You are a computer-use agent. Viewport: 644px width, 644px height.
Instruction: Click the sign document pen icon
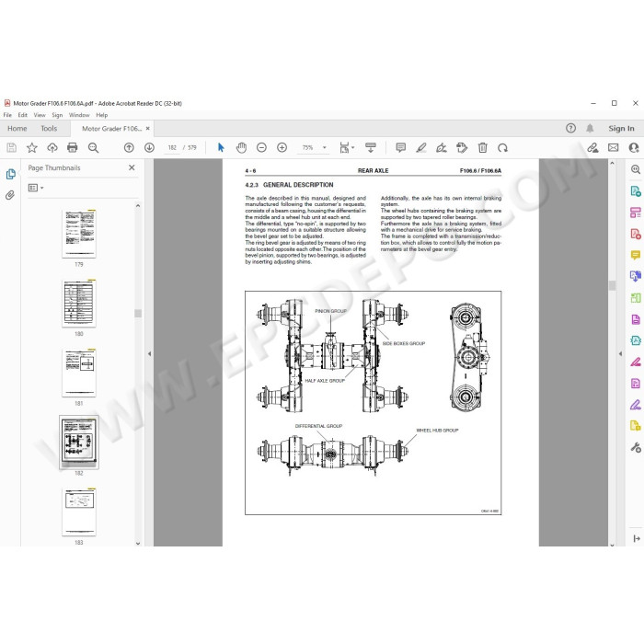point(442,147)
